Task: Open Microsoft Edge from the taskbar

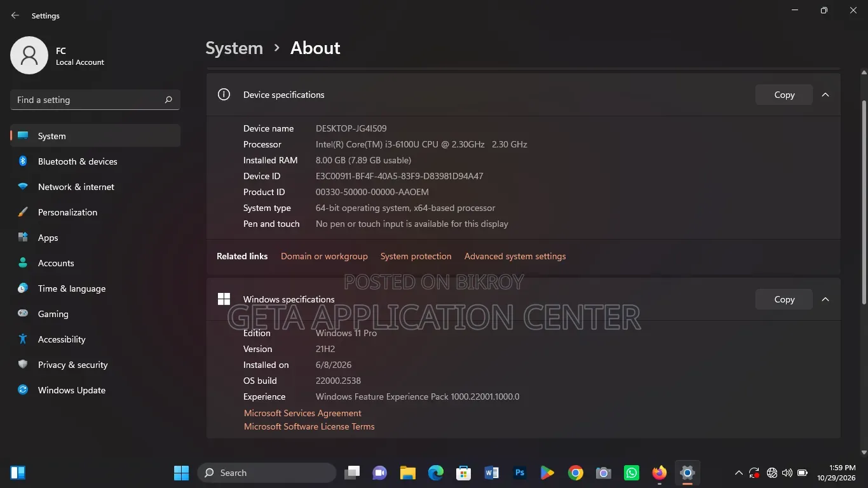Action: click(x=435, y=473)
